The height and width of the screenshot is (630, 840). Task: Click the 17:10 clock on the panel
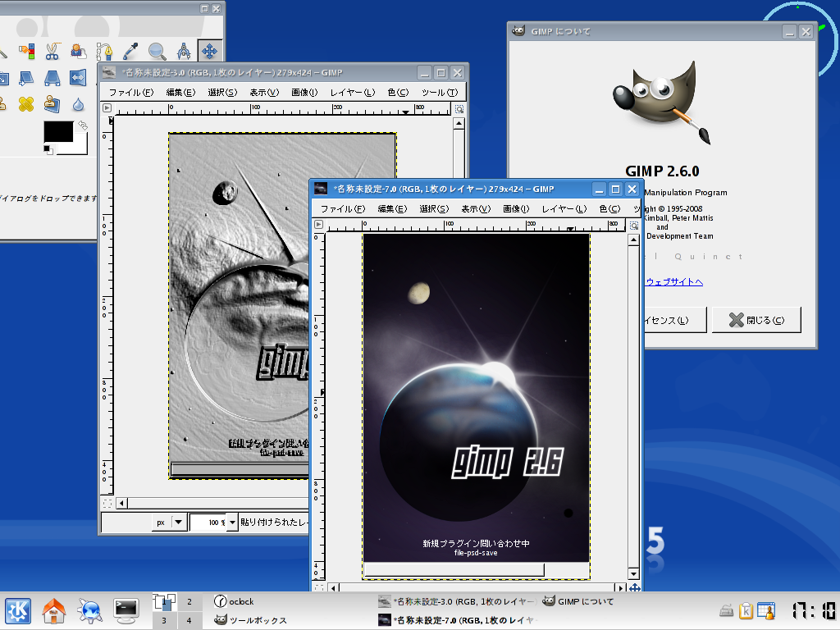(x=815, y=610)
